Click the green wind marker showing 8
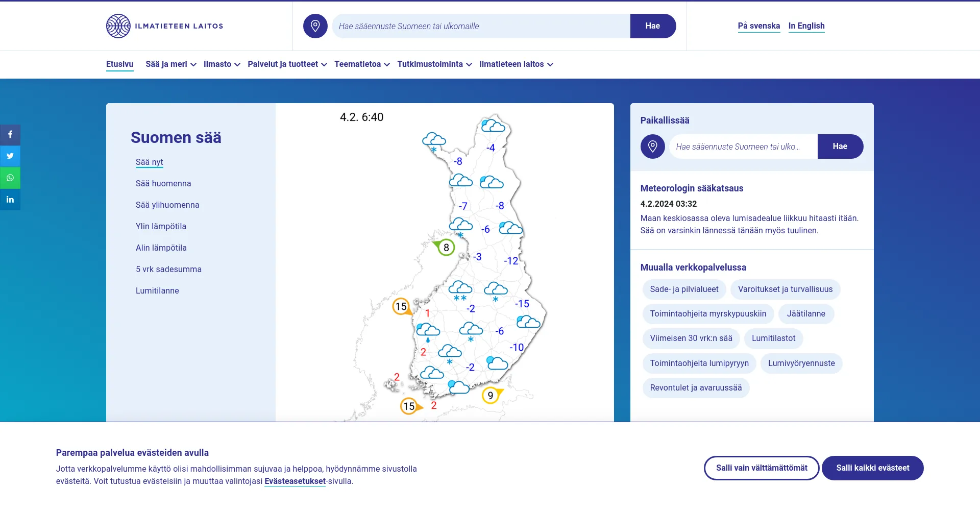This screenshot has width=980, height=512. pyautogui.click(x=446, y=248)
